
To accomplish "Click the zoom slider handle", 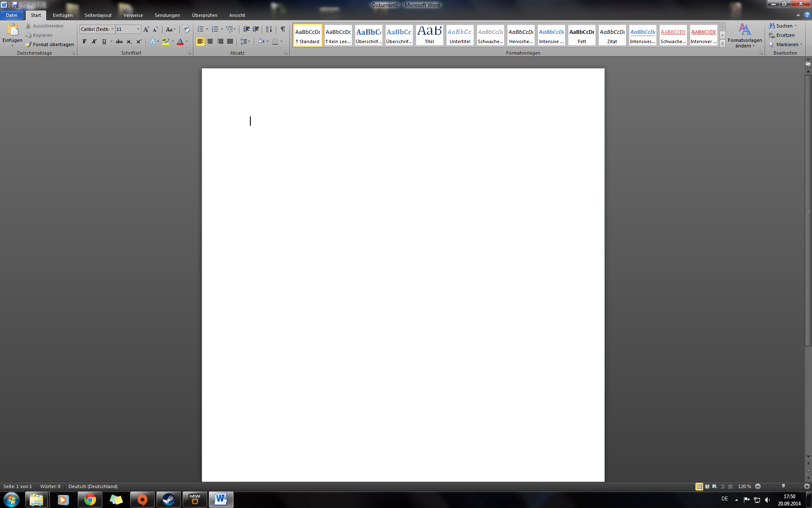I will [783, 486].
